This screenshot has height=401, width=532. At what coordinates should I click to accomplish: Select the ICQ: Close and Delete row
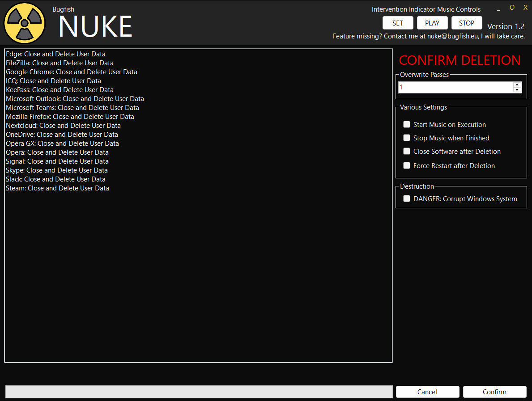pyautogui.click(x=199, y=80)
